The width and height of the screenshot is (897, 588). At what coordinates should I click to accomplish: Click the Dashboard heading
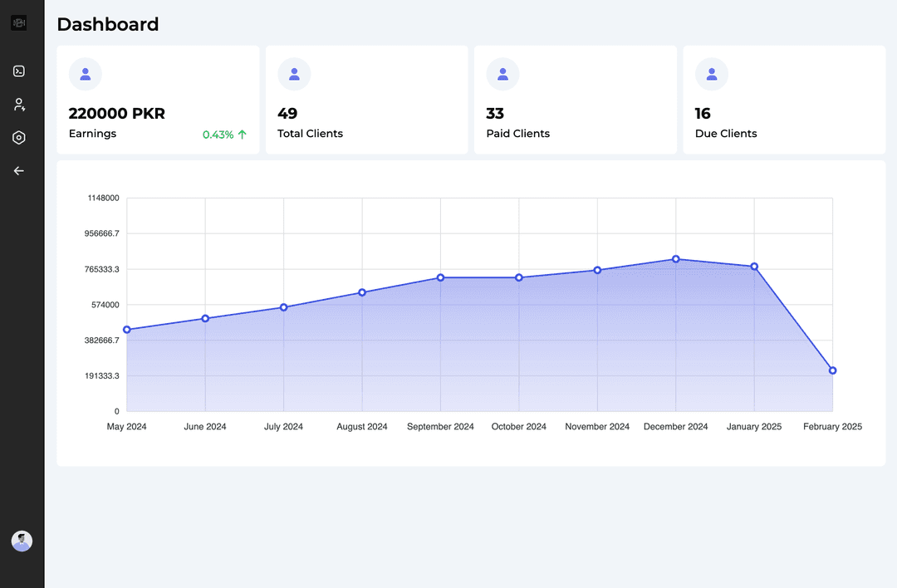pos(108,25)
